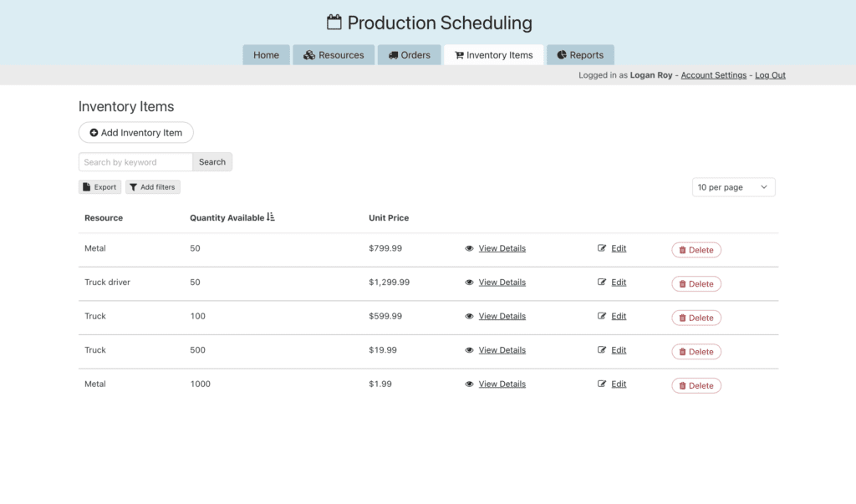Open the 10 per page dropdown

point(733,187)
